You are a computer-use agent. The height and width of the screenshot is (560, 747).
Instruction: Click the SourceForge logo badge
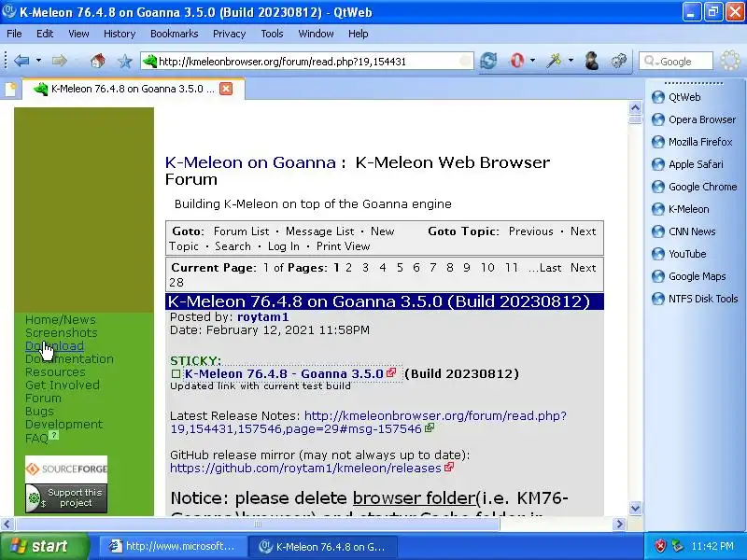point(66,469)
